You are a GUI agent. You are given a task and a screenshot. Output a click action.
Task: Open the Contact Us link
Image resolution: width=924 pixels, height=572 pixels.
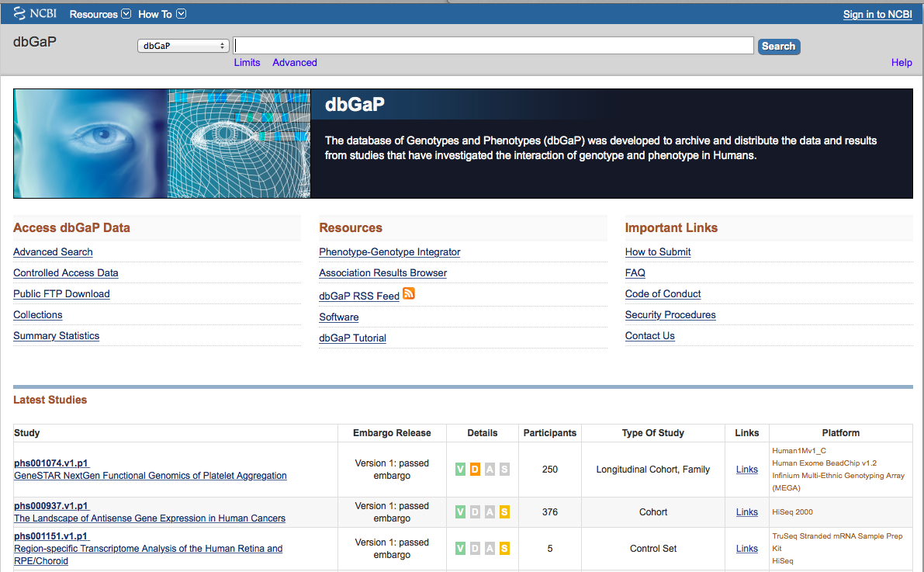(650, 335)
